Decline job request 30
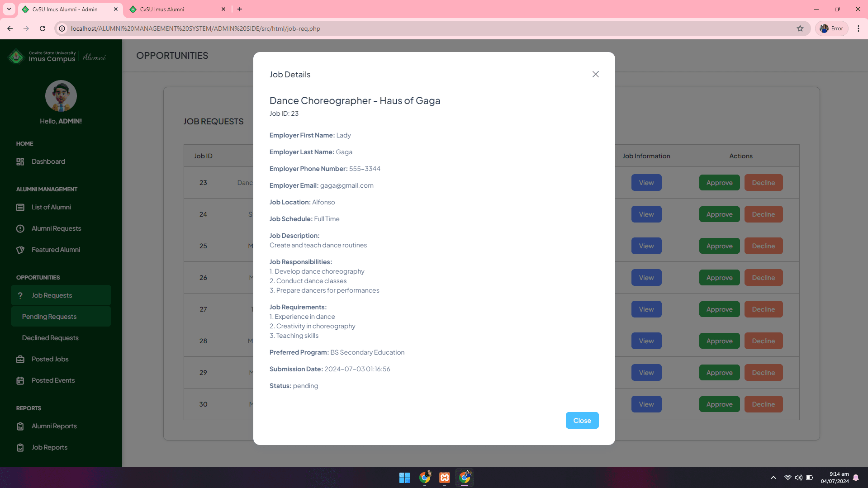 [763, 404]
